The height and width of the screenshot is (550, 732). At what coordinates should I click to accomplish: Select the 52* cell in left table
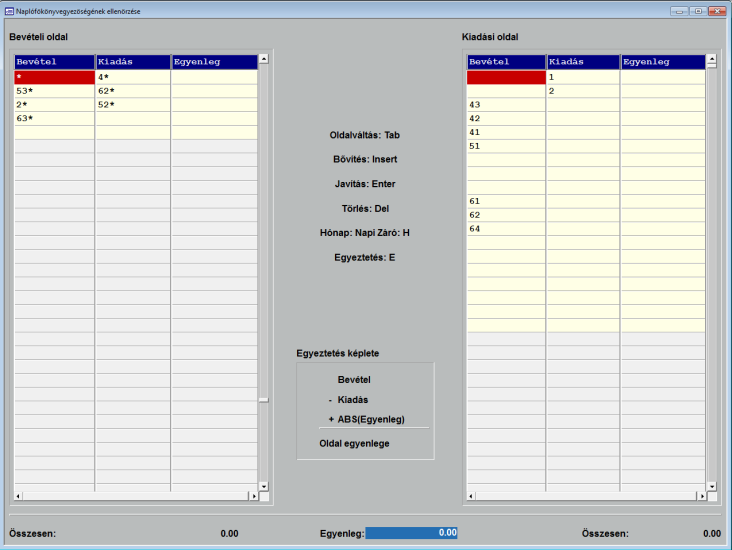[133, 105]
